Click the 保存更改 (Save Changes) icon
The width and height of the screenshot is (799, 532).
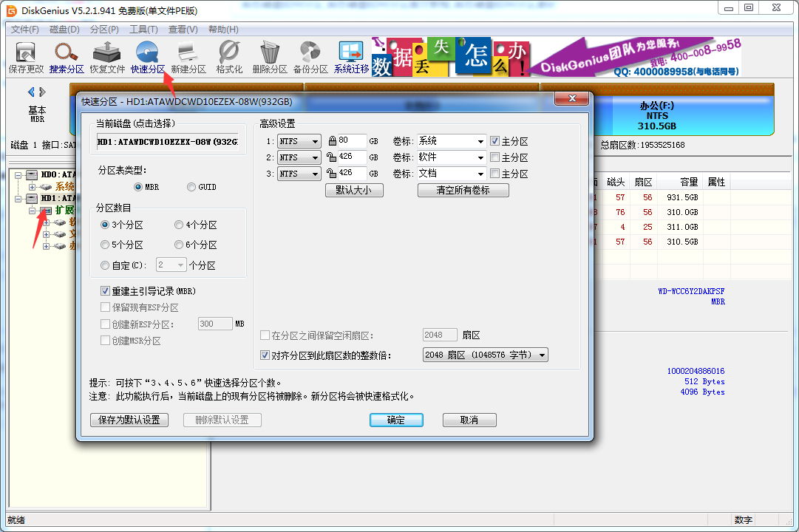pos(25,57)
